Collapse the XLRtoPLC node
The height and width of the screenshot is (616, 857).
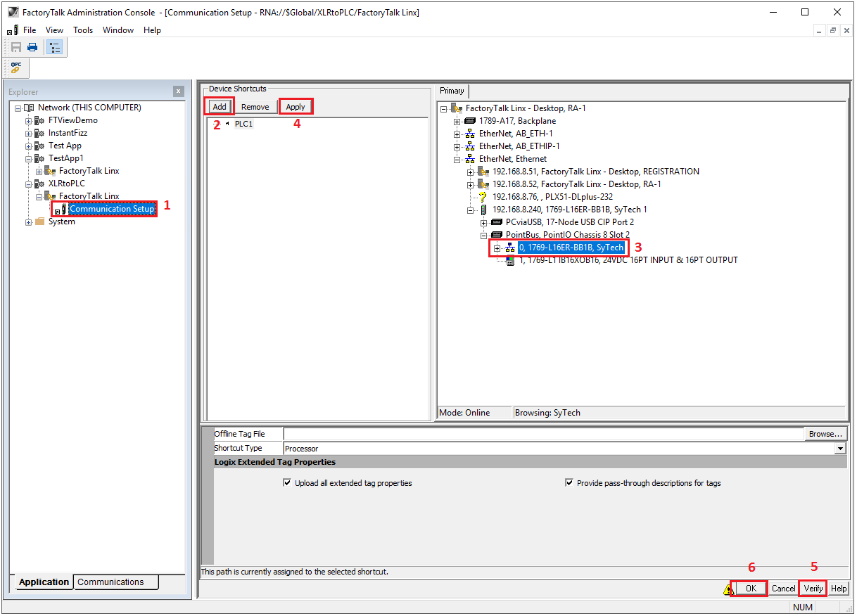pos(29,184)
